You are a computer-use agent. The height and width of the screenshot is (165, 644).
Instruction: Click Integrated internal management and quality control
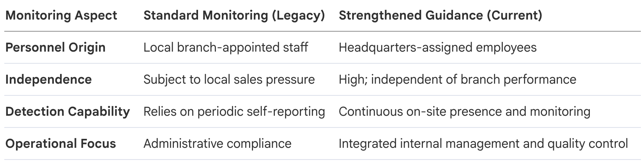483,143
